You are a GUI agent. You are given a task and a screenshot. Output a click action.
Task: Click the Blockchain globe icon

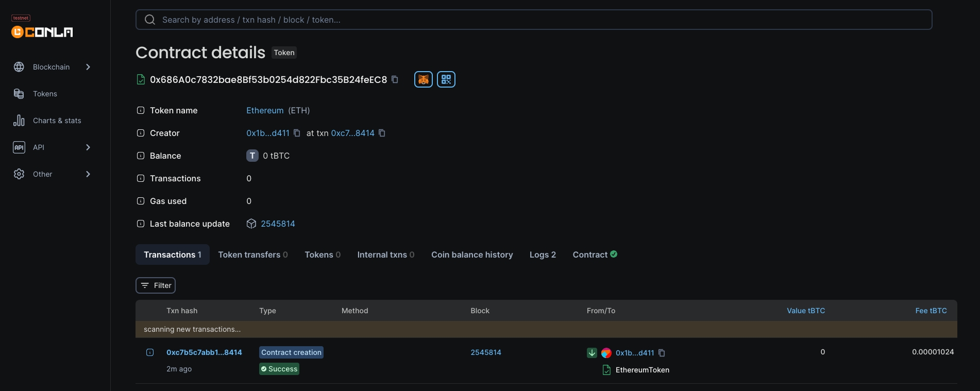19,67
